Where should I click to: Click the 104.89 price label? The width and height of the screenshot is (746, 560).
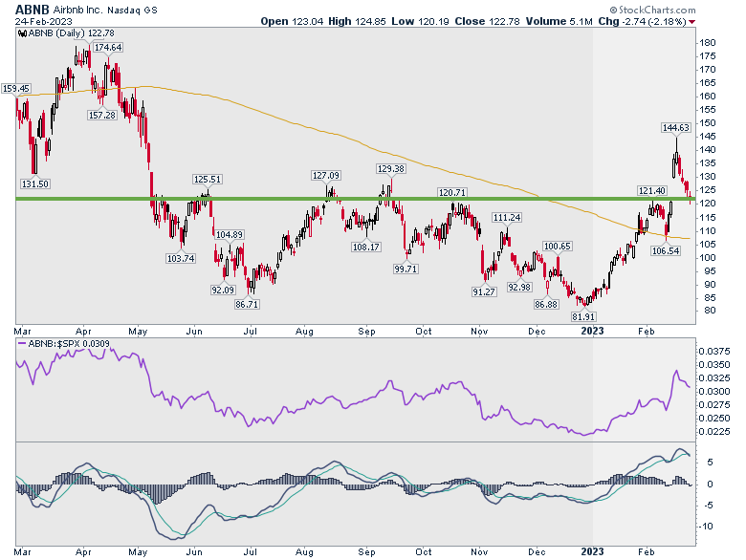pyautogui.click(x=230, y=234)
